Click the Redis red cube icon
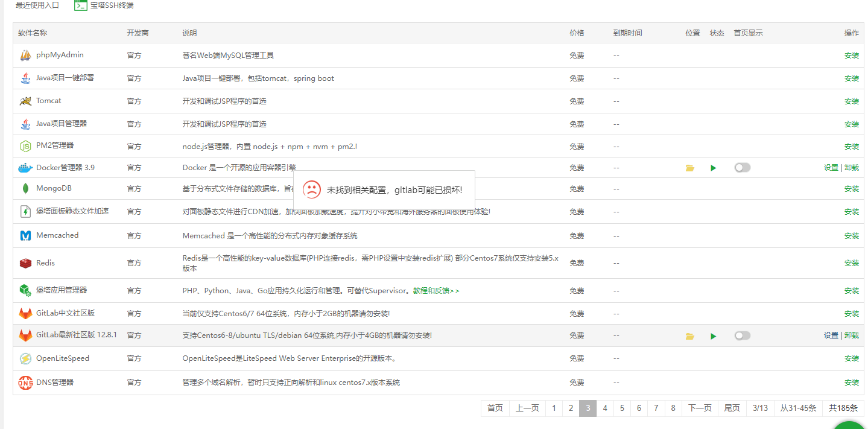 (25, 263)
